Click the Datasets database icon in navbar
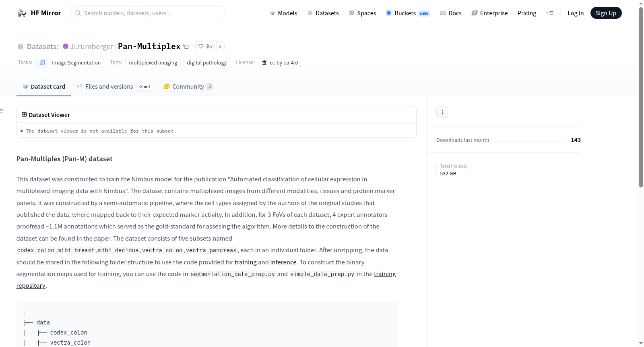The height and width of the screenshot is (347, 644). pos(310,13)
